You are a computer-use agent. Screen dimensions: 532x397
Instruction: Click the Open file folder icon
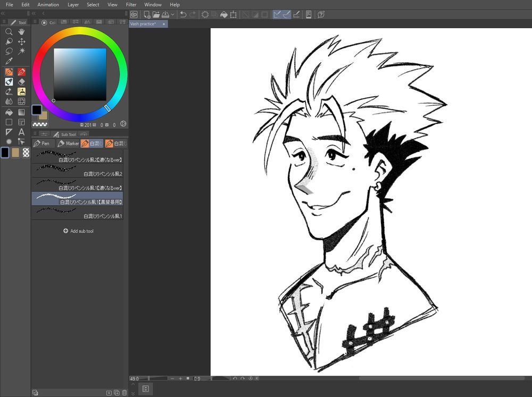[x=156, y=14]
